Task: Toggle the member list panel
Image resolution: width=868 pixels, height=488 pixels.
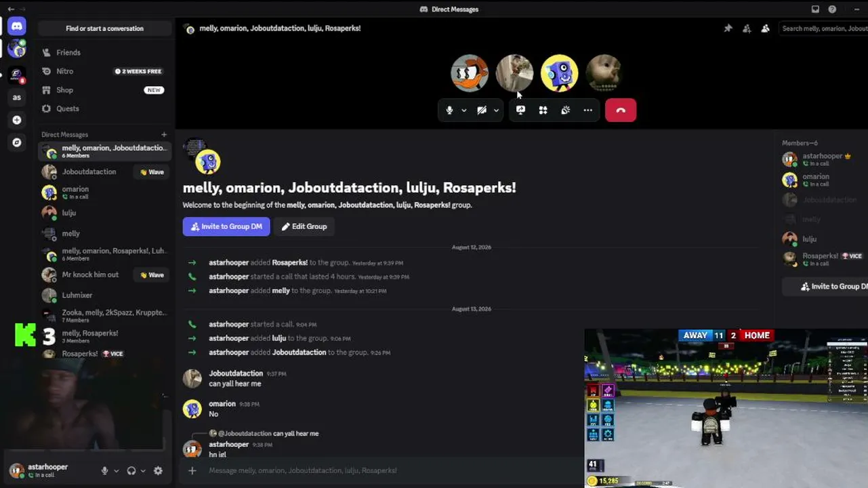Action: click(765, 28)
